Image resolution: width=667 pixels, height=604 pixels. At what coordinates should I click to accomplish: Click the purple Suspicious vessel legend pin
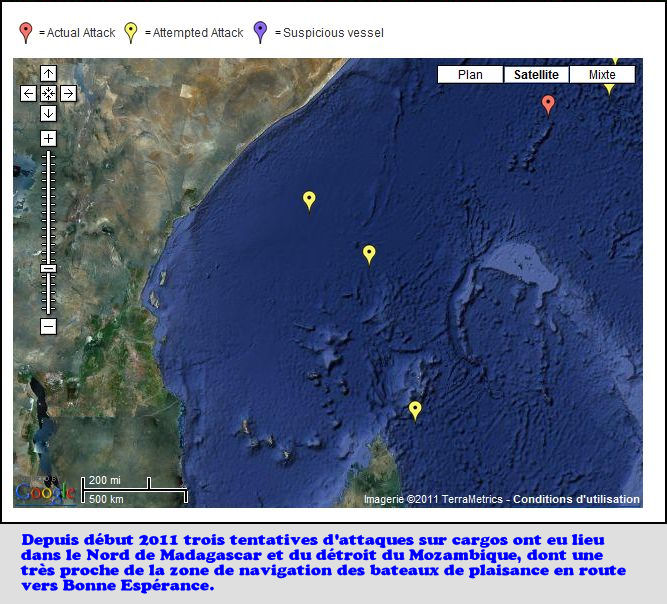point(260,33)
